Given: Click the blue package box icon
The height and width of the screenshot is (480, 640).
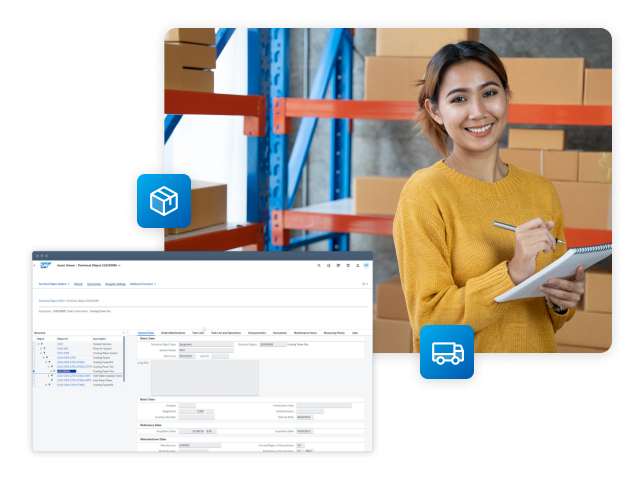Looking at the screenshot, I should tap(163, 200).
